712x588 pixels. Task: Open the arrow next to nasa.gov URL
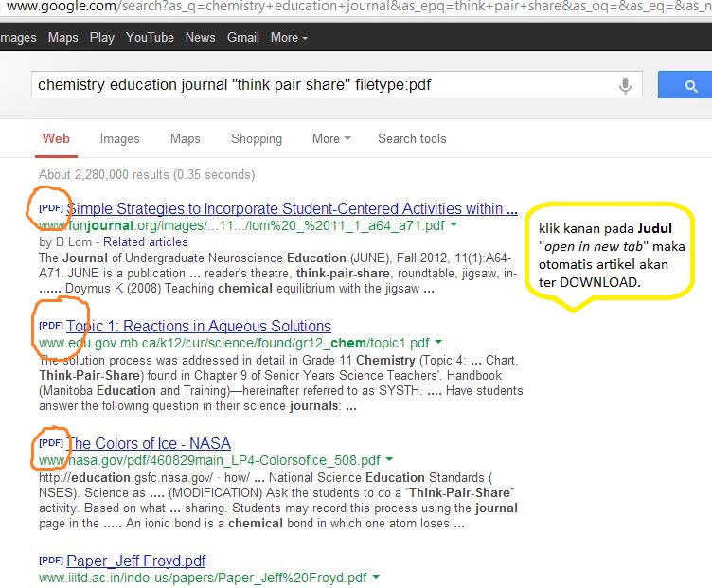point(389,459)
